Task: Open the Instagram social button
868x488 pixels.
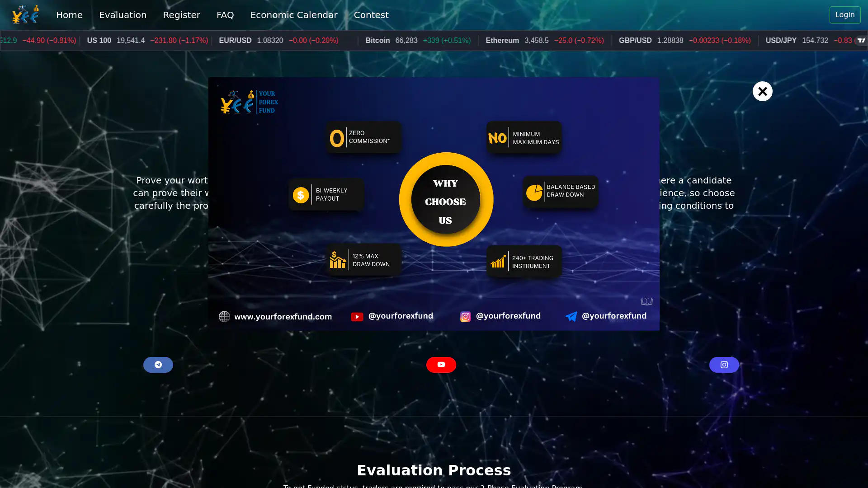Action: (724, 365)
